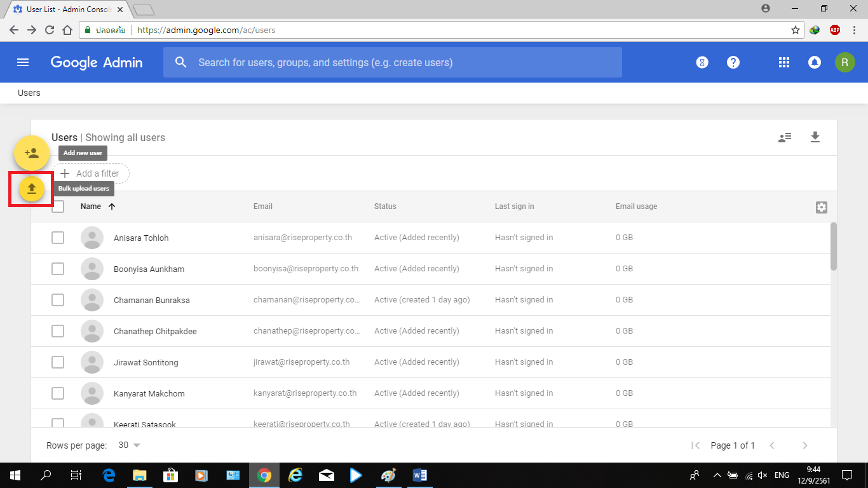
Task: Open the Google apps grid launcher
Action: click(784, 62)
